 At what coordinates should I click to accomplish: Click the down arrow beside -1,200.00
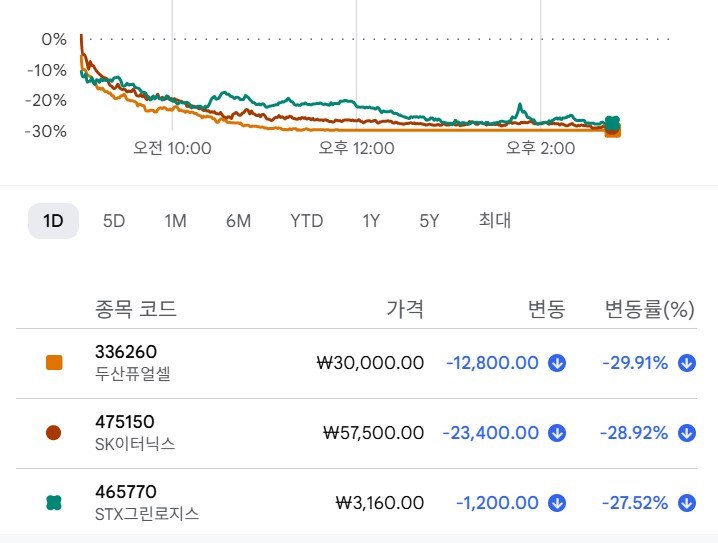pyautogui.click(x=557, y=503)
